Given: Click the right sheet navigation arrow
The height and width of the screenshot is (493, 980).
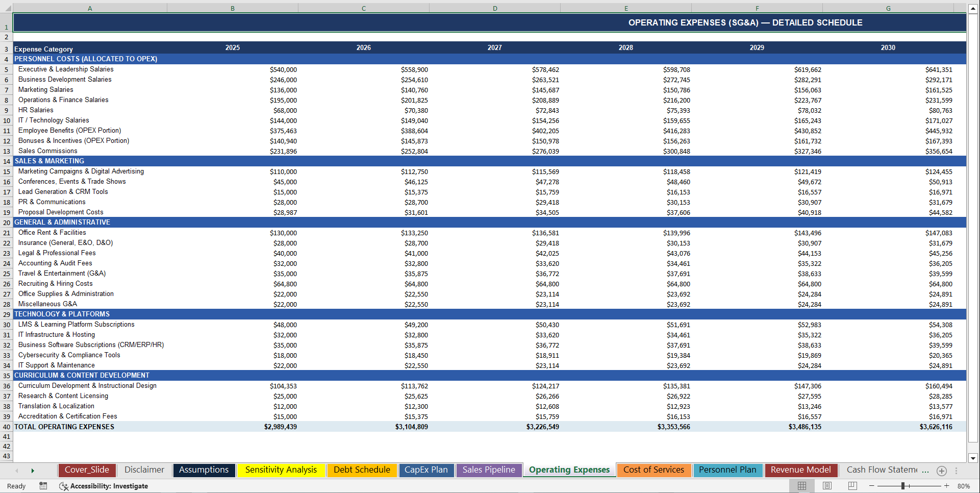Looking at the screenshot, I should tap(33, 471).
